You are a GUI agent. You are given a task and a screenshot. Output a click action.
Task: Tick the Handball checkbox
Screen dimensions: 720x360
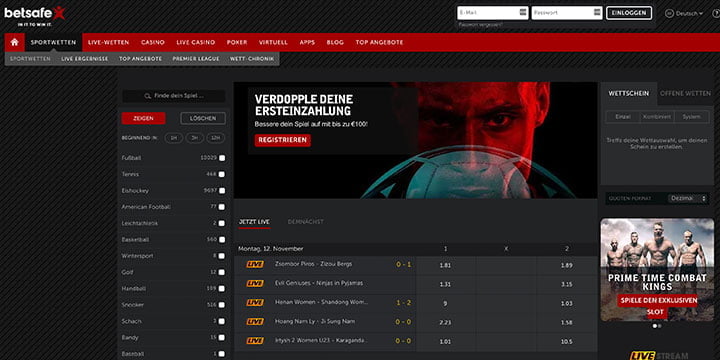[222, 289]
